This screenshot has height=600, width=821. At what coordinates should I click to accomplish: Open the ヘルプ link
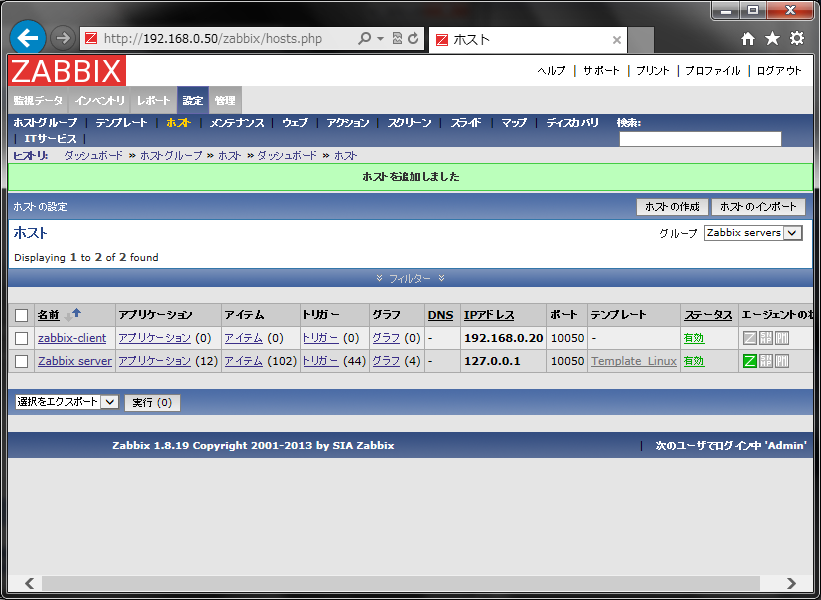coord(551,71)
